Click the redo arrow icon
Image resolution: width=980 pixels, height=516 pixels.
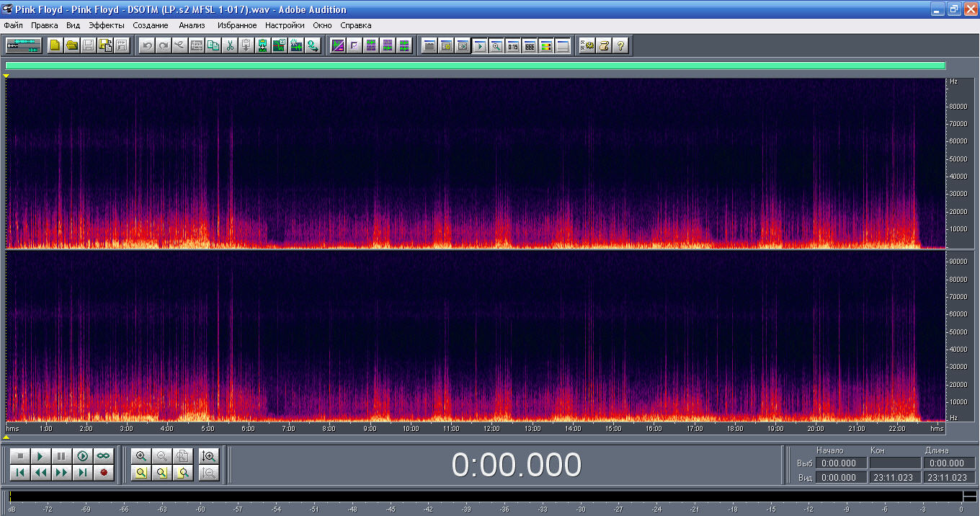164,45
